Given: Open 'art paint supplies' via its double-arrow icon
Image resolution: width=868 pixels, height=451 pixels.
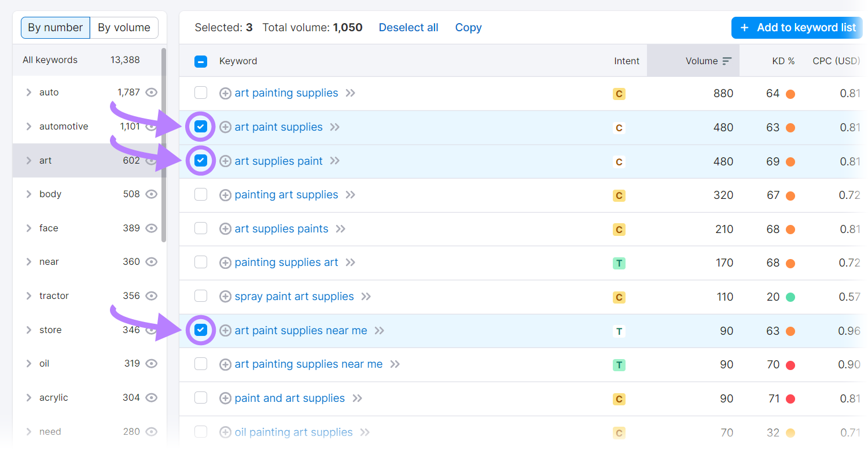Looking at the screenshot, I should point(334,127).
